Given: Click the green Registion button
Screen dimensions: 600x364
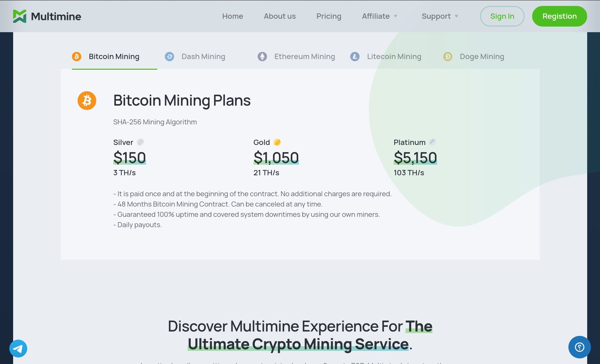Looking at the screenshot, I should (x=559, y=16).
